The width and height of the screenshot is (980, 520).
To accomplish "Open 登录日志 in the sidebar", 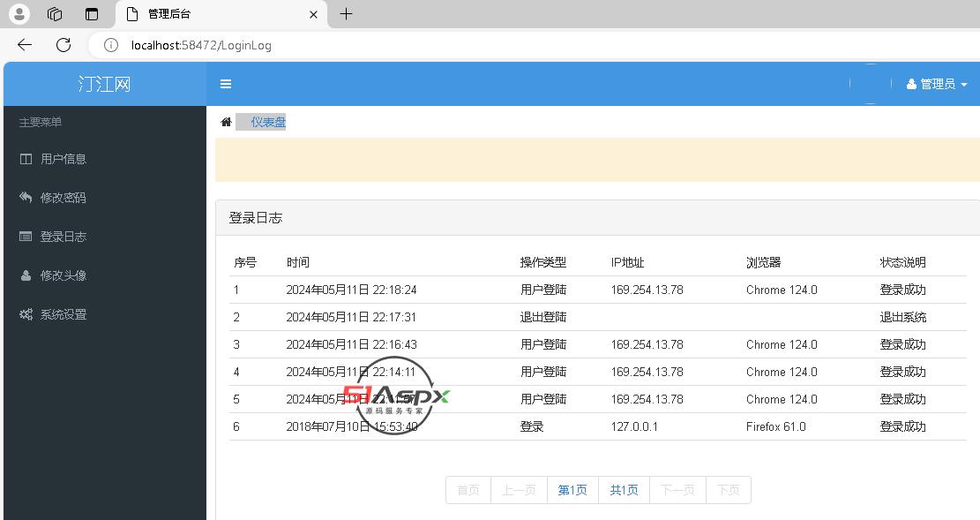I will coord(64,237).
